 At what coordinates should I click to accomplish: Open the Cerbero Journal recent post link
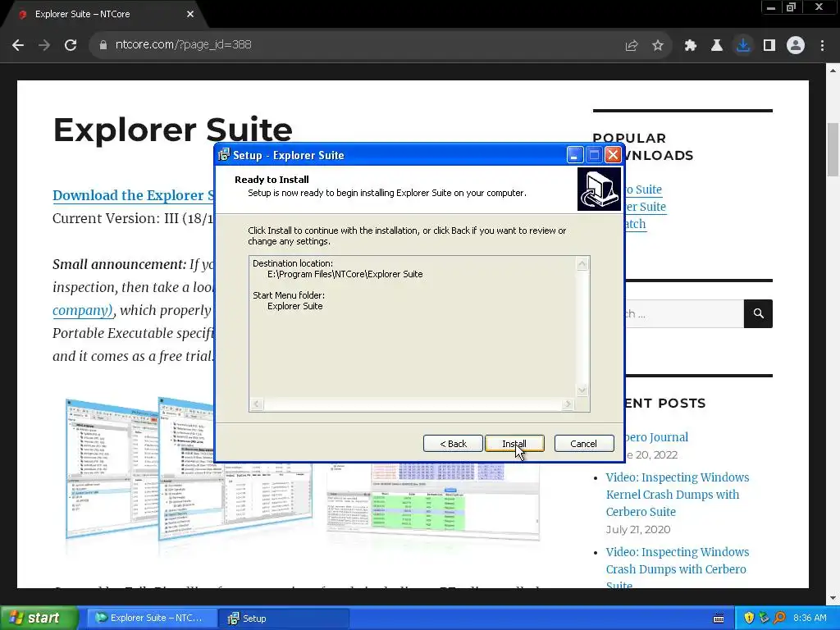click(656, 437)
